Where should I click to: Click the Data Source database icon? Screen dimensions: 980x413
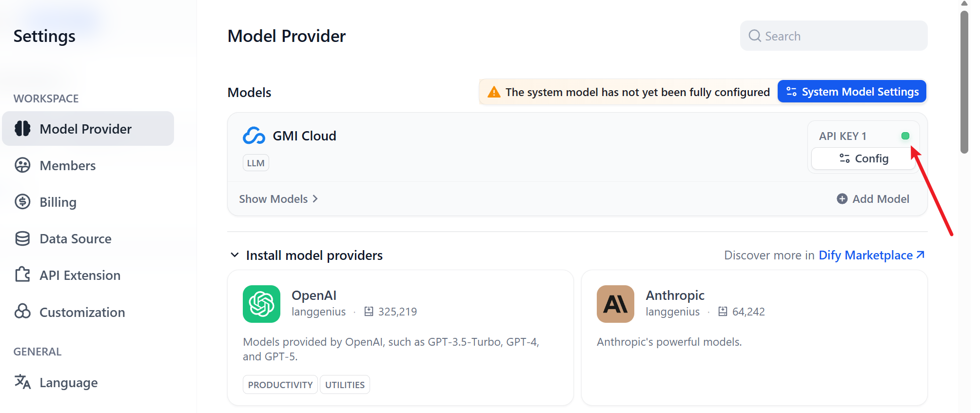click(22, 238)
